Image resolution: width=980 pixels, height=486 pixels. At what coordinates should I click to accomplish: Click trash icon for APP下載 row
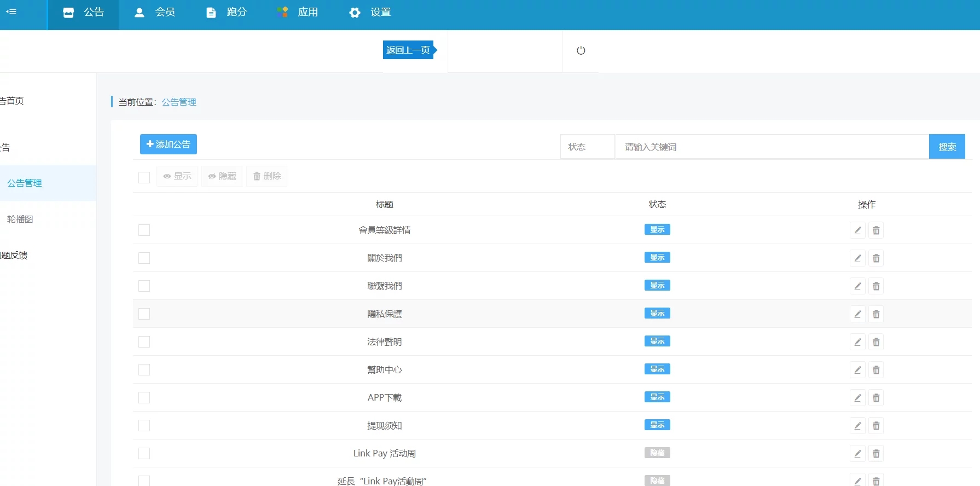[x=876, y=398]
